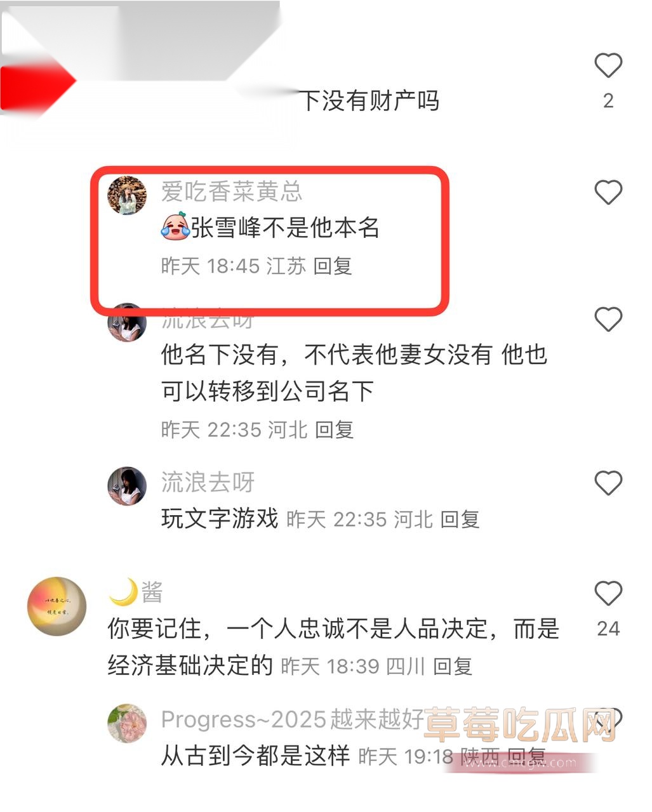This screenshot has width=652, height=812.
Task: Open 爱吃香菜黄总 avatar profile
Action: pos(127,195)
